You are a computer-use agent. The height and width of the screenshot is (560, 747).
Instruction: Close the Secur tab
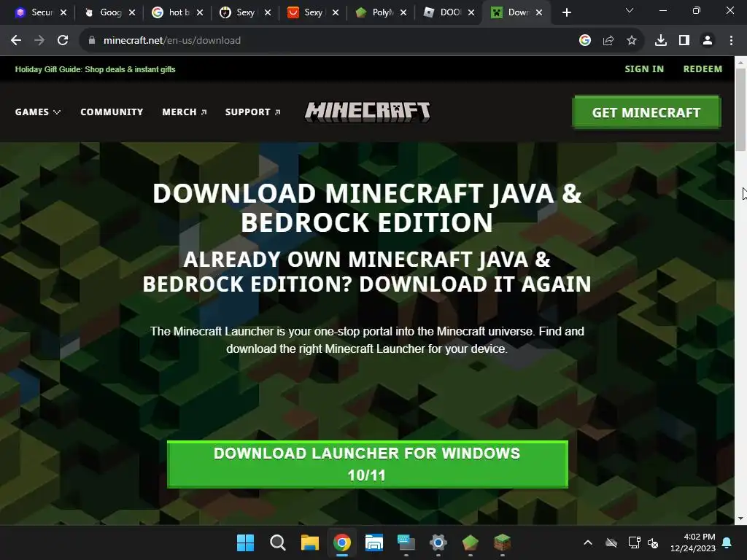point(63,13)
